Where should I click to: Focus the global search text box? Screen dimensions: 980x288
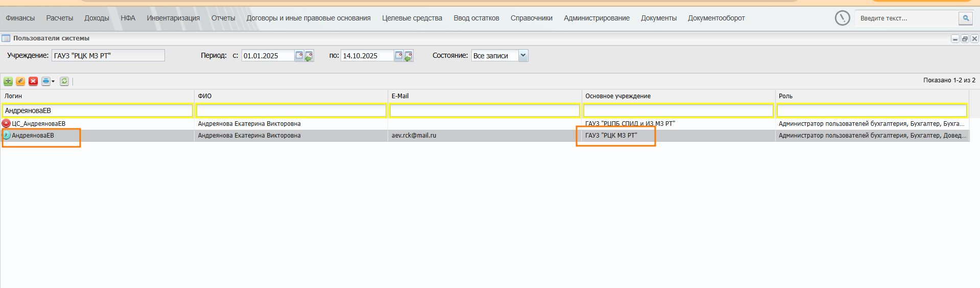point(907,18)
